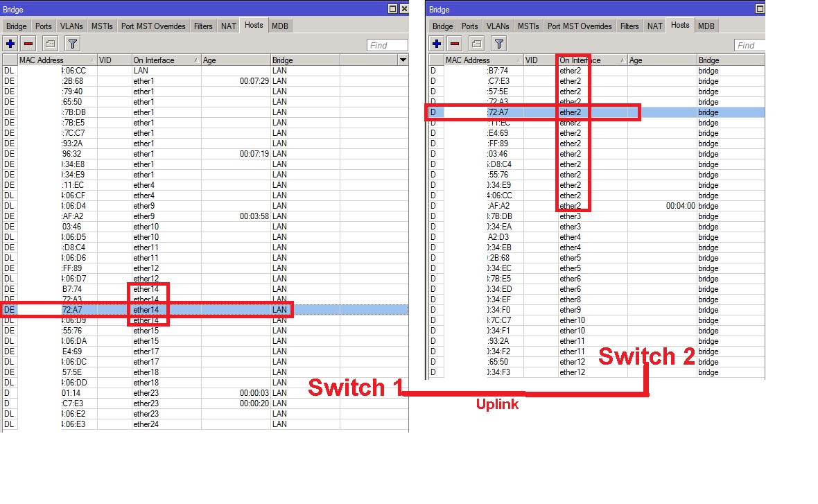
Task: Sort by Age column in left table
Action: [236, 60]
